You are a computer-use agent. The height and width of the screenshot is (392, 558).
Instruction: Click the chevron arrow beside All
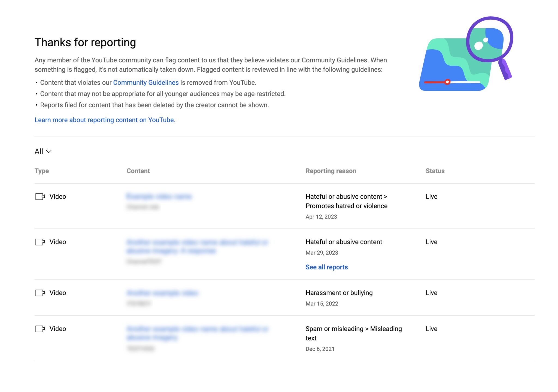pos(49,151)
